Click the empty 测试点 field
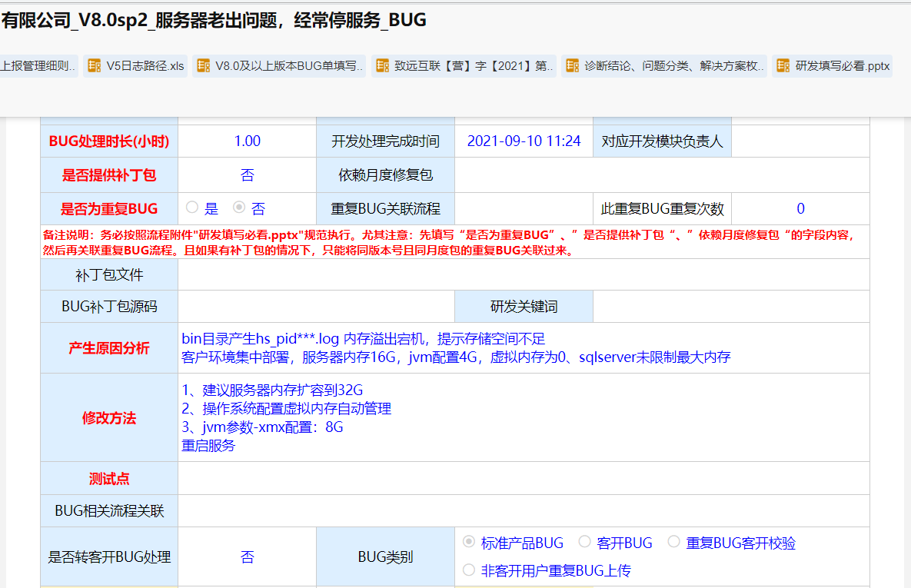Image resolution: width=911 pixels, height=588 pixels. pyautogui.click(x=523, y=478)
